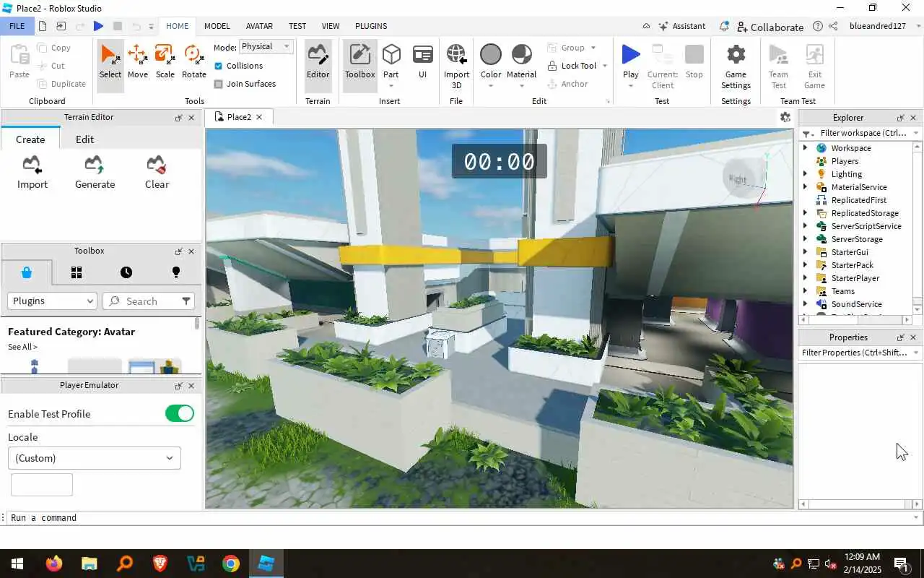Click the blue Play button in Test group

tap(630, 55)
